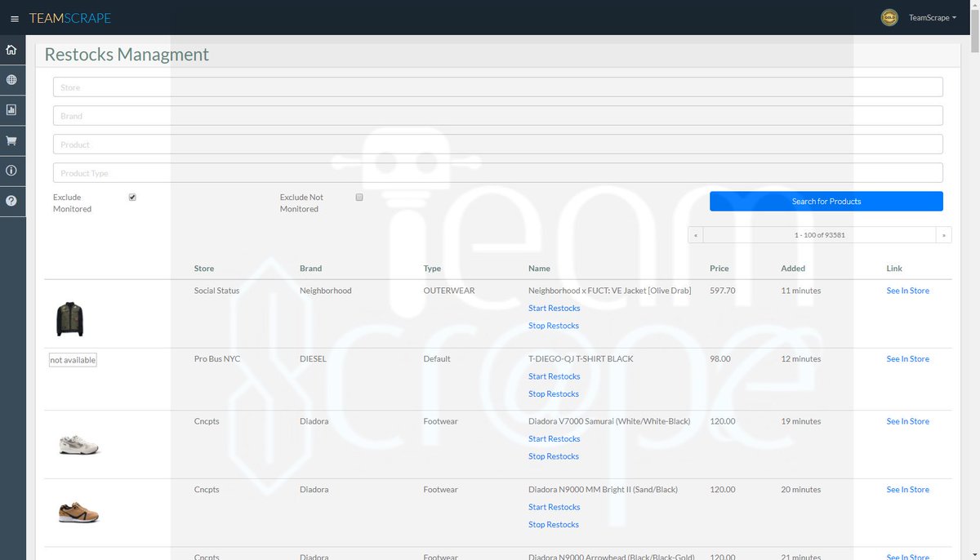Start Restocks for Neighborhood x FUCT jacket
Viewport: 980px width, 560px height.
pos(555,308)
